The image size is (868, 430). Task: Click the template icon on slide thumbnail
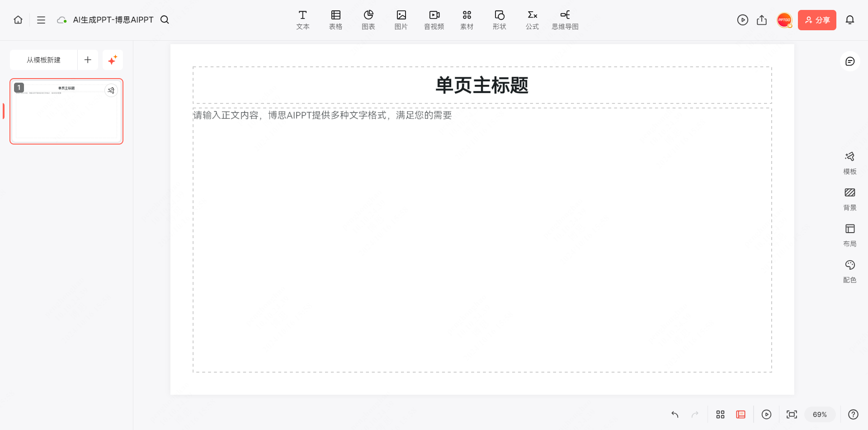111,90
